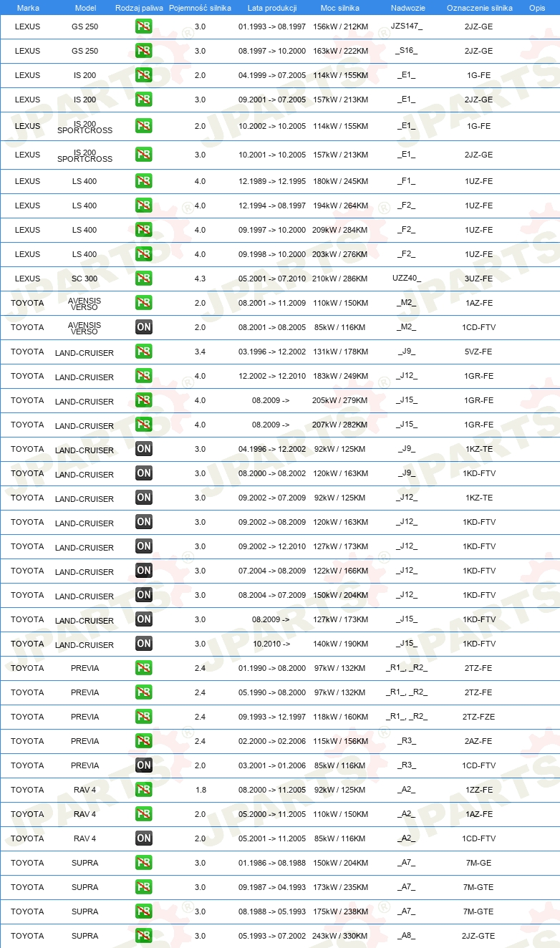Click PB fuel icon in SC 300 row

(144, 279)
